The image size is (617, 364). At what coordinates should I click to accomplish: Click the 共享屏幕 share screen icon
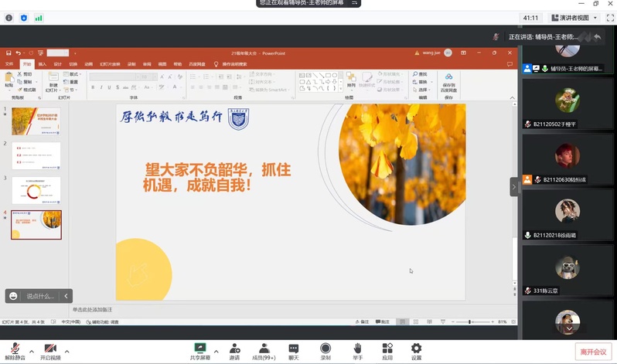(x=200, y=349)
